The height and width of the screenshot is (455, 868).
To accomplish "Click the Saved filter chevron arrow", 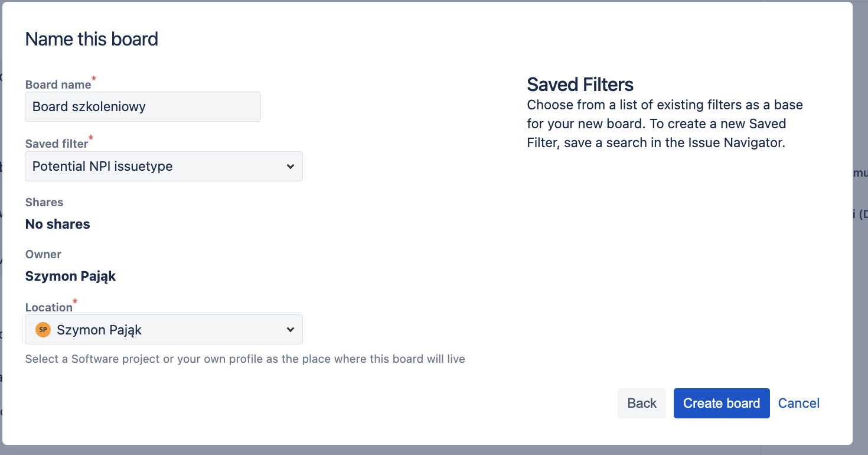I will click(x=290, y=167).
